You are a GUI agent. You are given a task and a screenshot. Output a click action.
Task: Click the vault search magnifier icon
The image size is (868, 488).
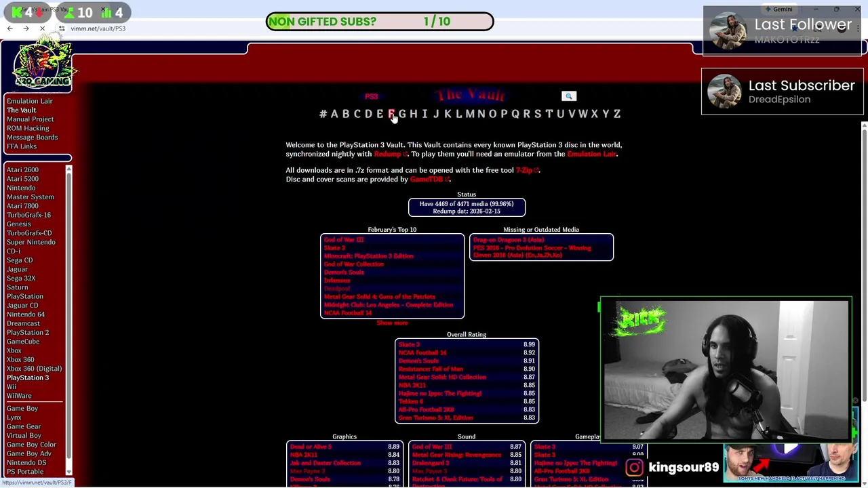[x=569, y=96]
